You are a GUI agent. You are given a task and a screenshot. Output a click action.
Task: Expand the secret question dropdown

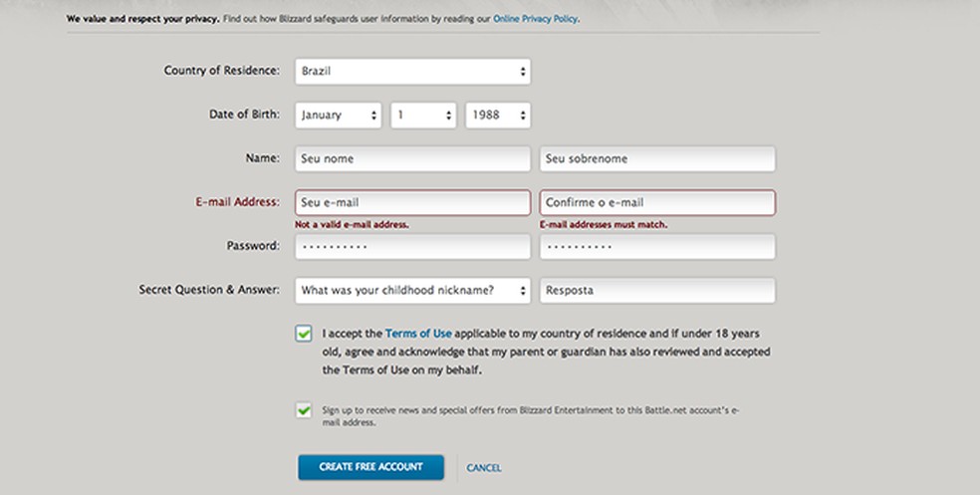(412, 291)
